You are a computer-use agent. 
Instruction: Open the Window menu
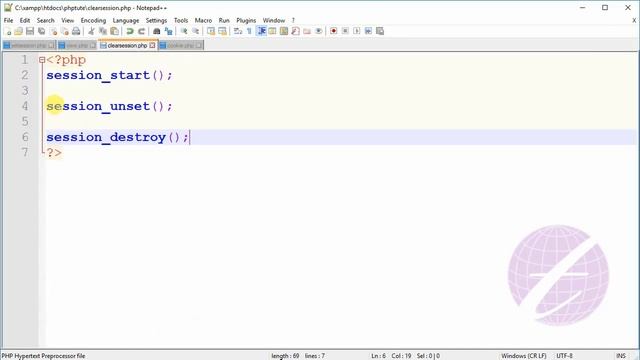pos(273,20)
